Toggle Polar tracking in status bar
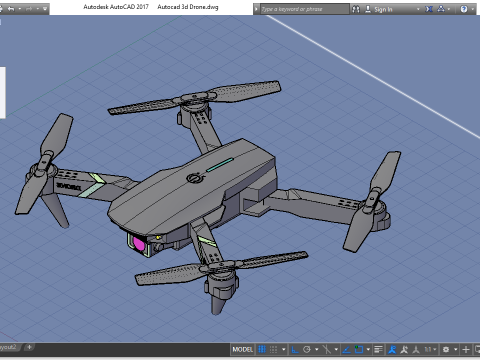This screenshot has height=360, width=480. (x=307, y=349)
